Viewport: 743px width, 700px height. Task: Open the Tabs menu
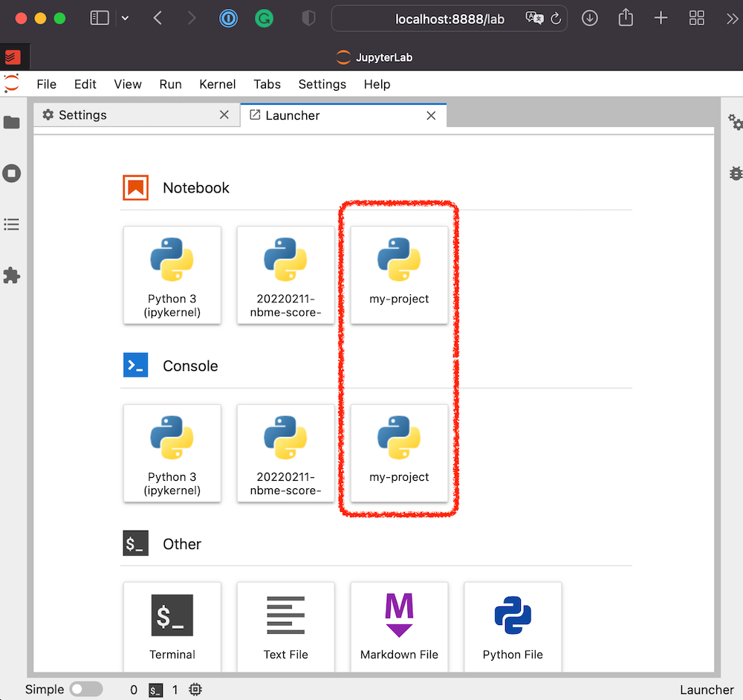[267, 85]
